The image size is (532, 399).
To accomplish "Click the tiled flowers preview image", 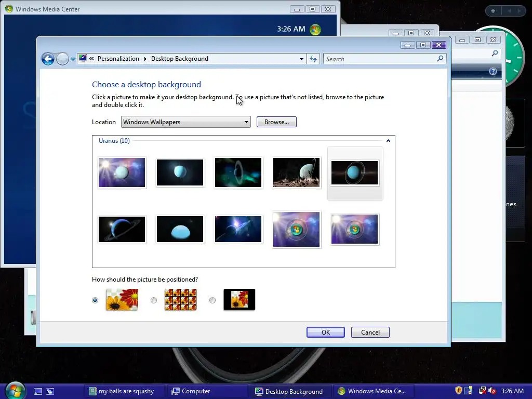I will 180,300.
